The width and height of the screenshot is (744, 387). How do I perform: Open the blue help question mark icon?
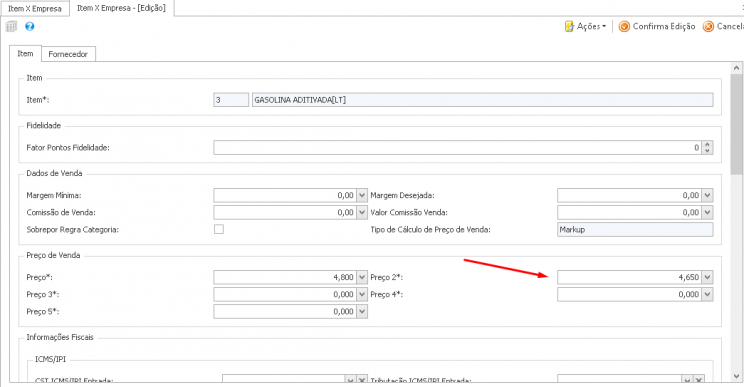(x=29, y=27)
